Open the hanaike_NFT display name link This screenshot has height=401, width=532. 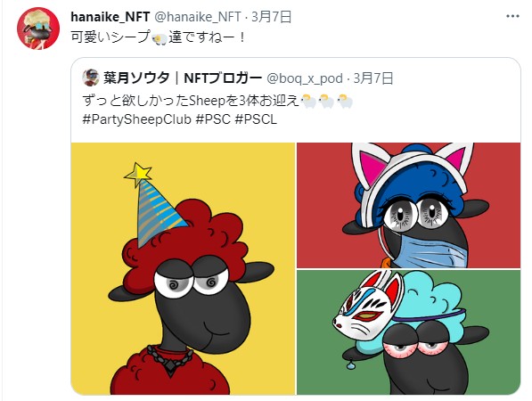[x=110, y=17]
